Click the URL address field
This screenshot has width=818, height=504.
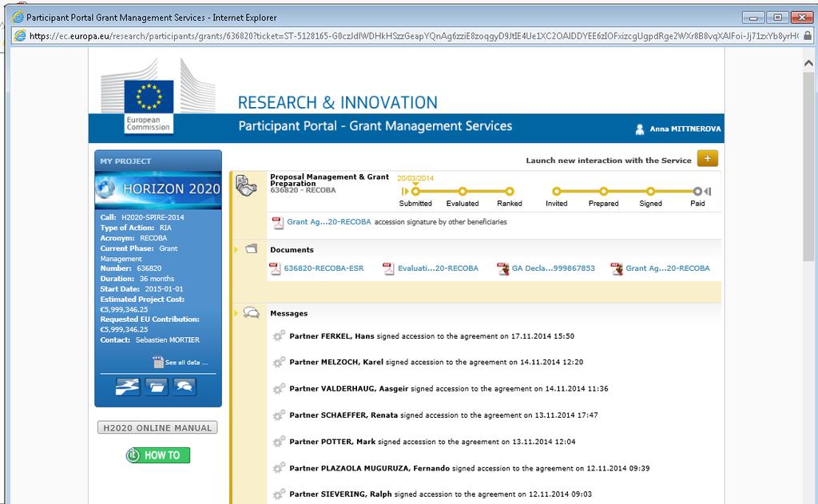[x=414, y=36]
